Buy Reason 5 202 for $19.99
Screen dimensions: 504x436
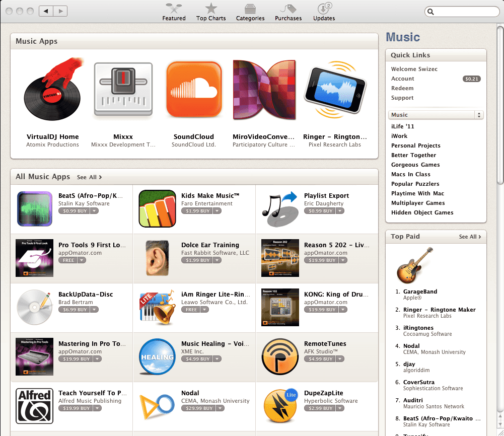(x=321, y=260)
